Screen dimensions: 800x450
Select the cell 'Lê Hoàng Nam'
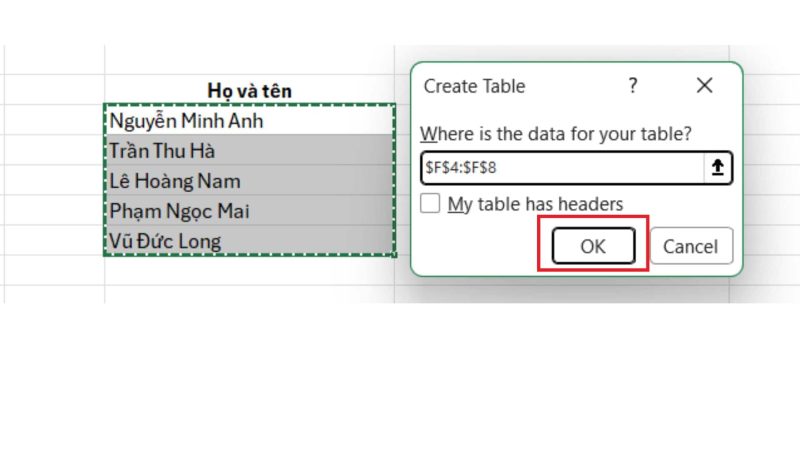(x=249, y=180)
